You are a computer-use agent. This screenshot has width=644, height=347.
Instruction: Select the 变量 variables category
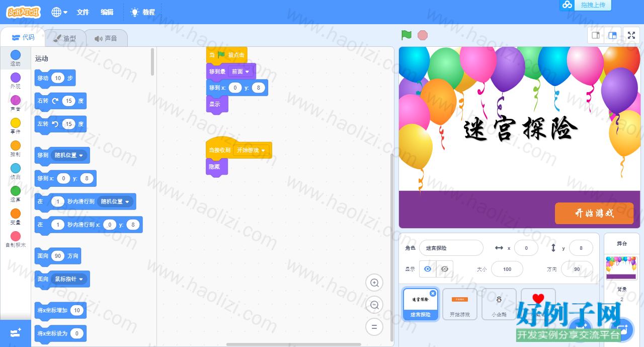(16, 217)
